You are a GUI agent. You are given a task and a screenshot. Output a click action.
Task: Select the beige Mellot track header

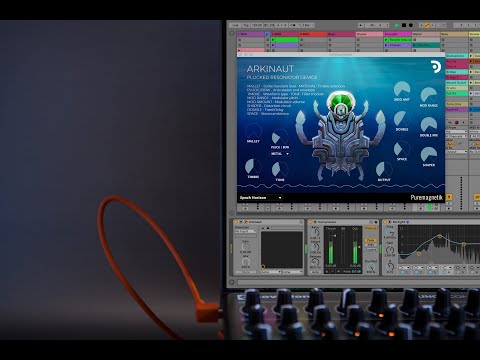click(x=426, y=34)
